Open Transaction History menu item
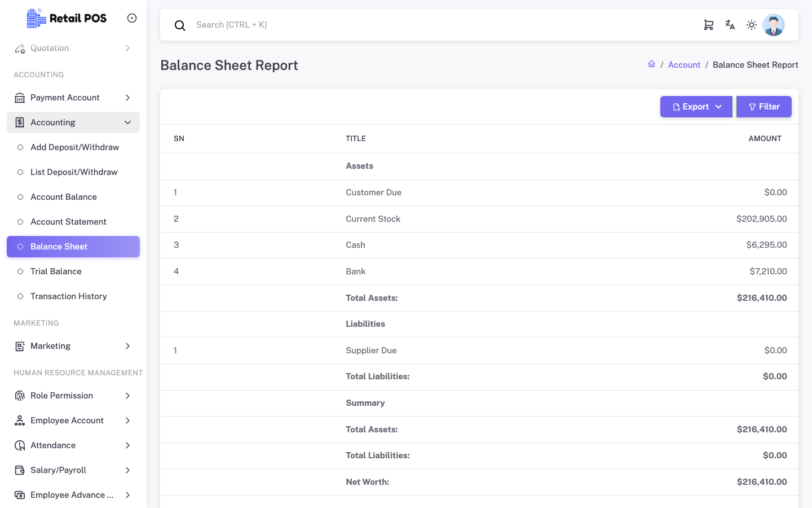Image resolution: width=812 pixels, height=508 pixels. (73, 296)
